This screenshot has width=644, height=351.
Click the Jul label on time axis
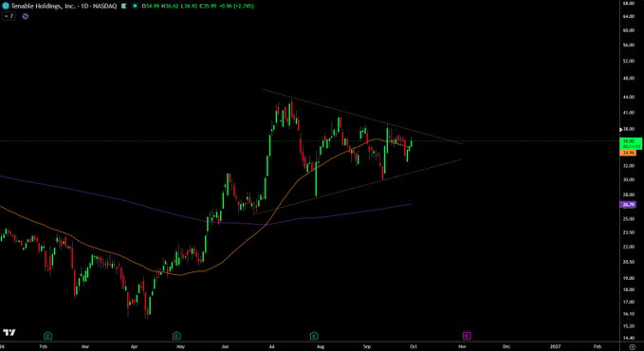click(x=271, y=346)
